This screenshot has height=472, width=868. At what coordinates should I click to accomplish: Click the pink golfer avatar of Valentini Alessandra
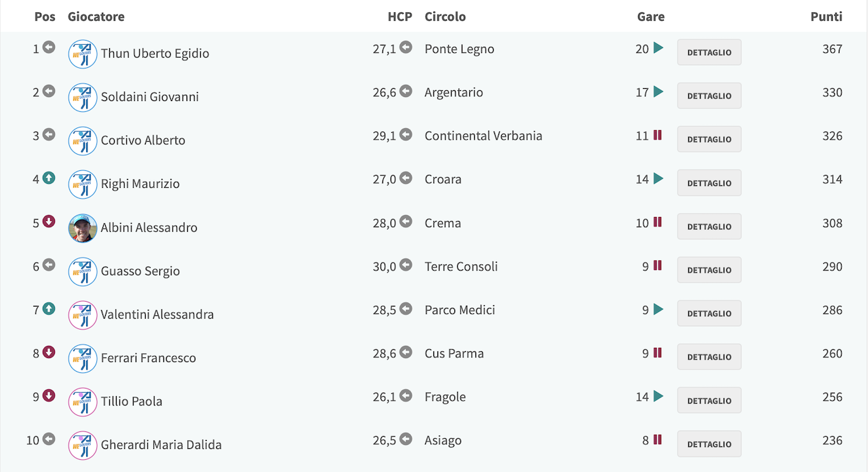83,315
